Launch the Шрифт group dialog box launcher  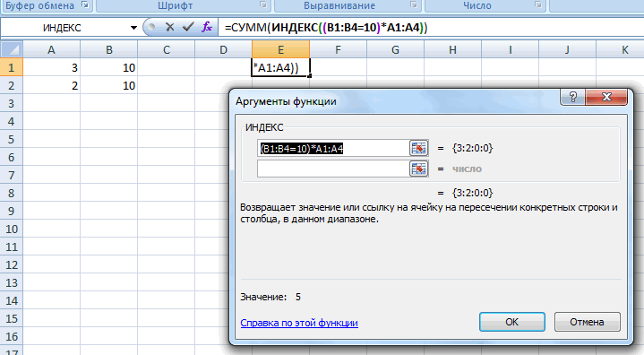point(262,5)
